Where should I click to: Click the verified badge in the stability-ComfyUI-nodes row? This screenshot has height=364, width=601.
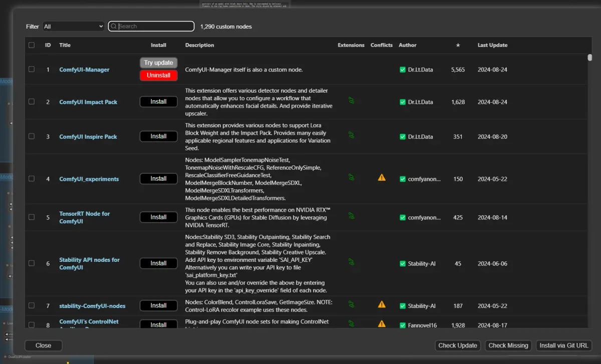pyautogui.click(x=403, y=306)
